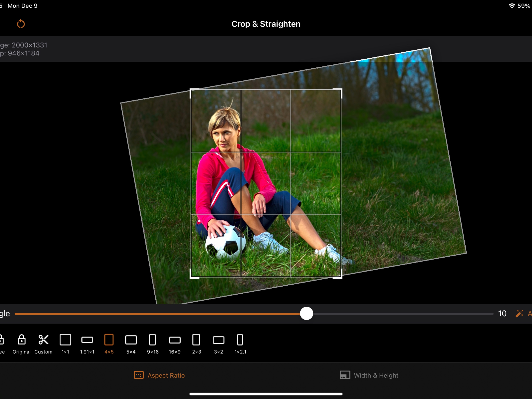Image resolution: width=532 pixels, height=399 pixels.
Task: Click the Width & Height picture icon
Action: 345,375
